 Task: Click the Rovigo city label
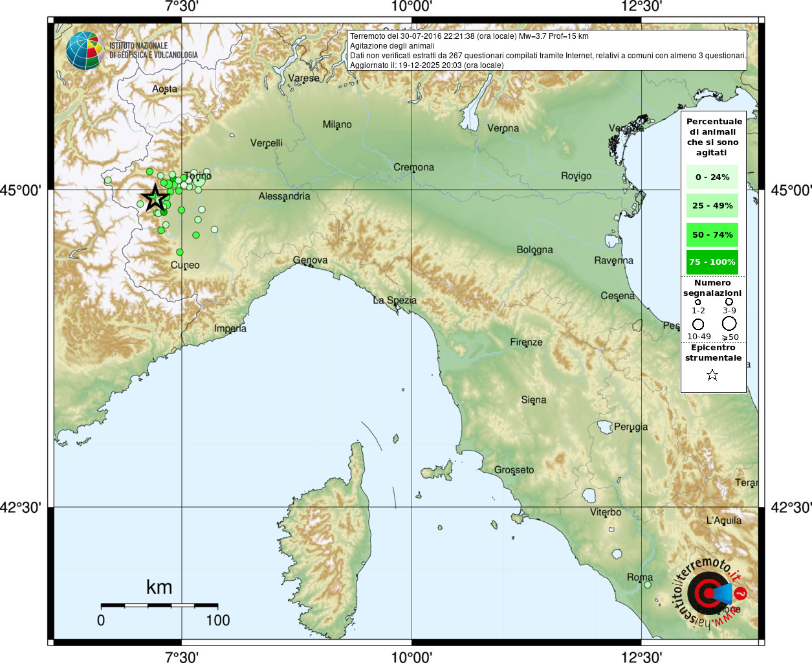[576, 176]
